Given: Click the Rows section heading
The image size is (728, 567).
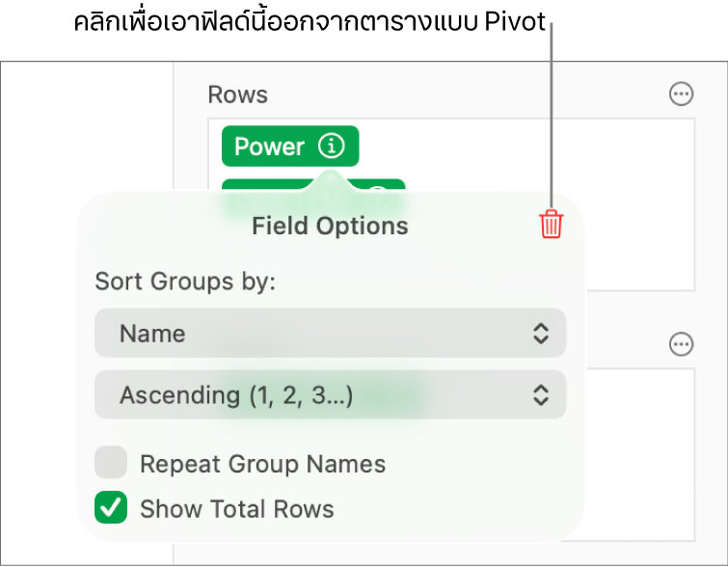Looking at the screenshot, I should (x=237, y=94).
